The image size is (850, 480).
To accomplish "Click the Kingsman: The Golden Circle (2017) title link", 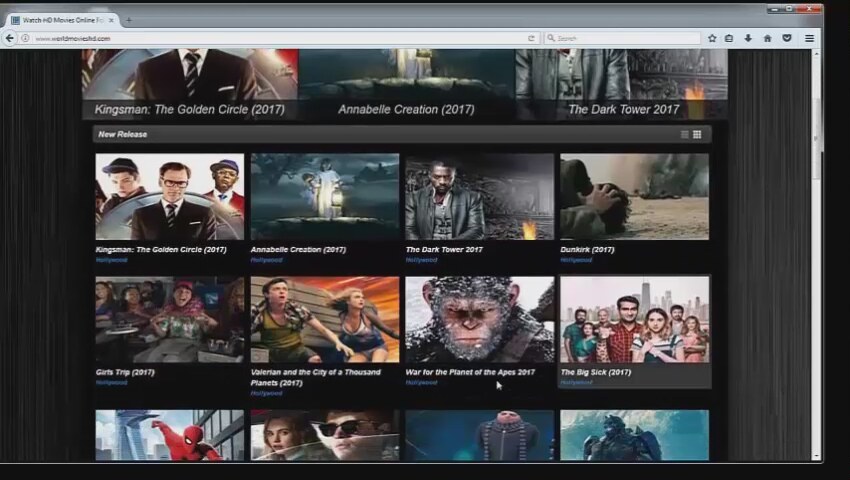I will click(161, 249).
